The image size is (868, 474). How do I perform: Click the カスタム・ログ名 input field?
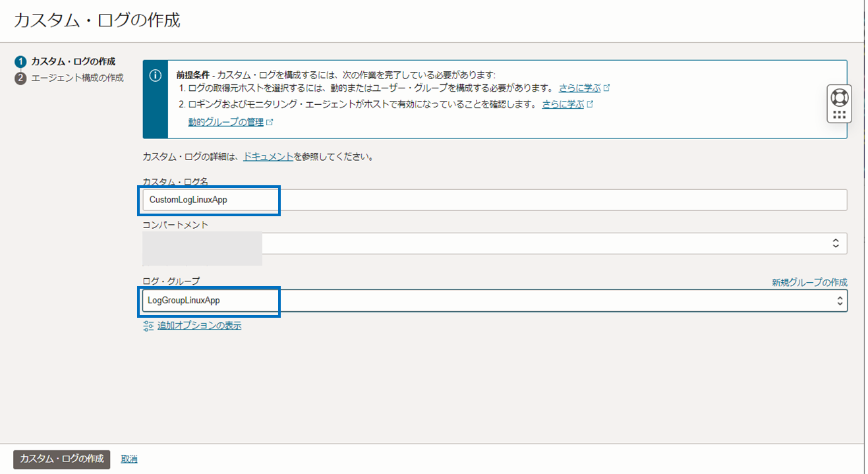click(x=495, y=200)
